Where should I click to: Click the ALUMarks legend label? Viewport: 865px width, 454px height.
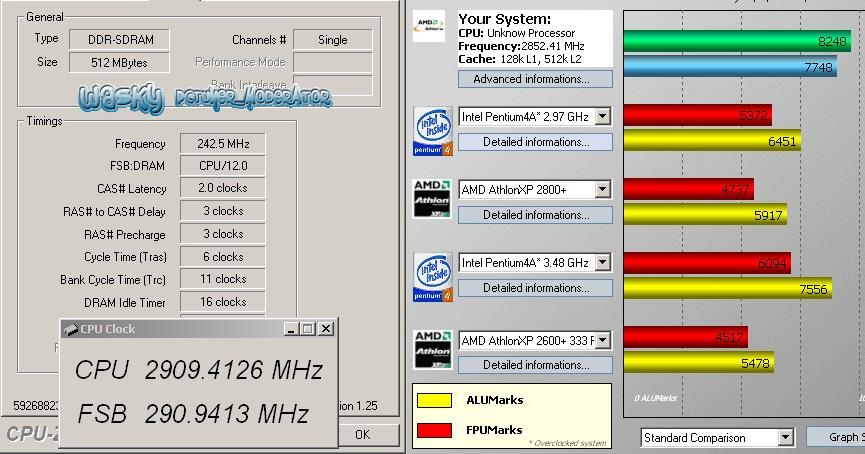coord(494,400)
